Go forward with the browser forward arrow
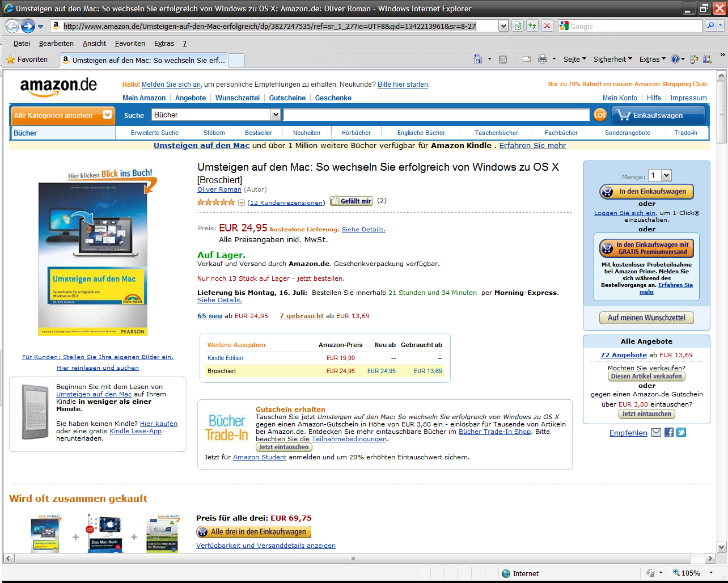This screenshot has height=583, width=728. 28,26
